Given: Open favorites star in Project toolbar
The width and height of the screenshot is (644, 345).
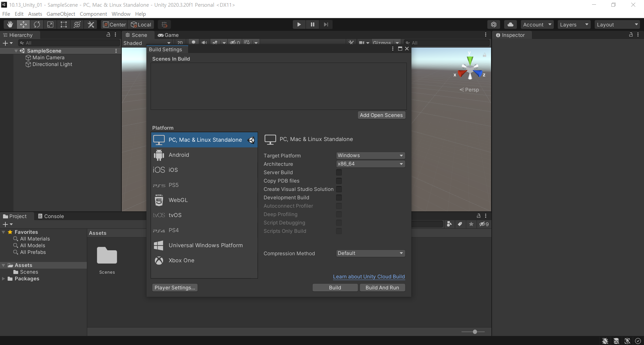Looking at the screenshot, I should click(x=471, y=224).
